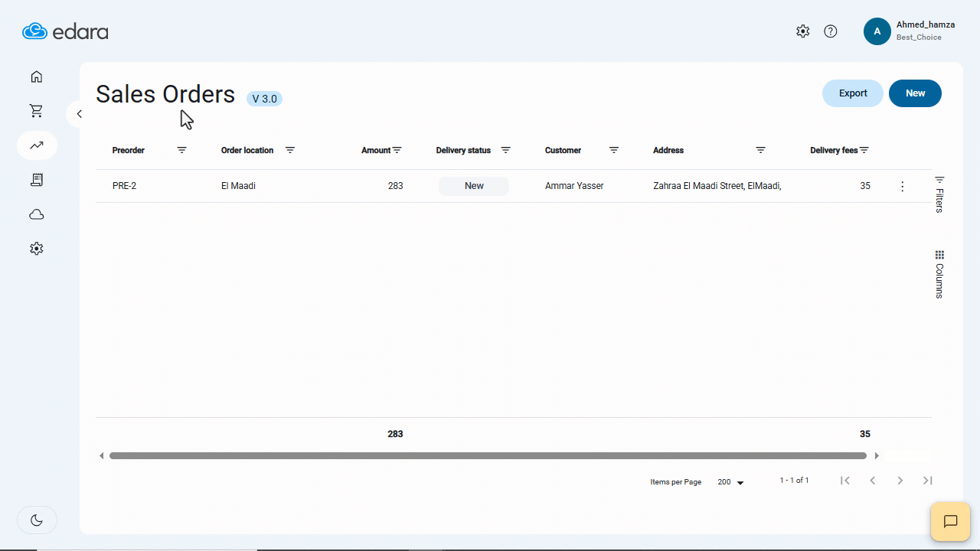Open the Order location column filter icon
The width and height of the screenshot is (980, 551).
click(x=290, y=150)
